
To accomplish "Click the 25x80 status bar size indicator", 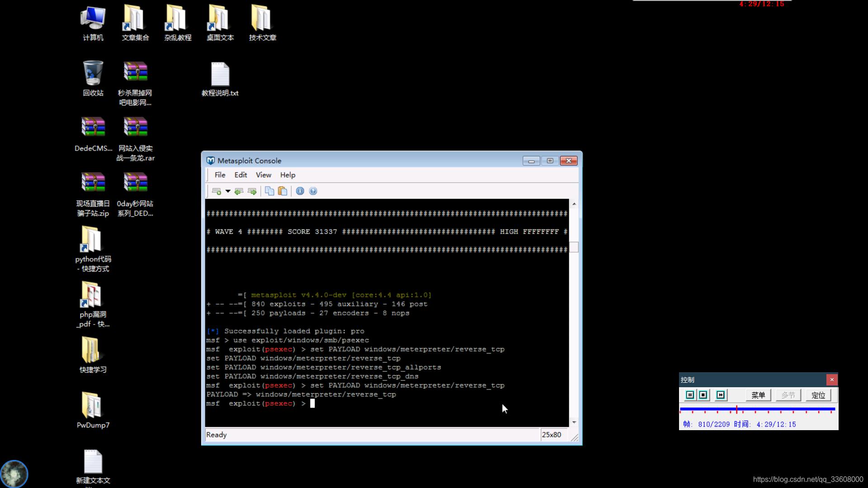I will (552, 435).
